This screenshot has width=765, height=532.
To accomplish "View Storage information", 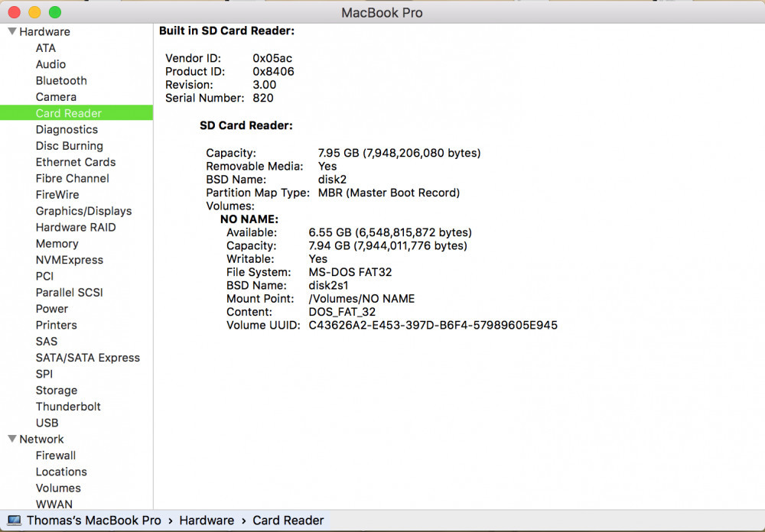I will tap(56, 391).
